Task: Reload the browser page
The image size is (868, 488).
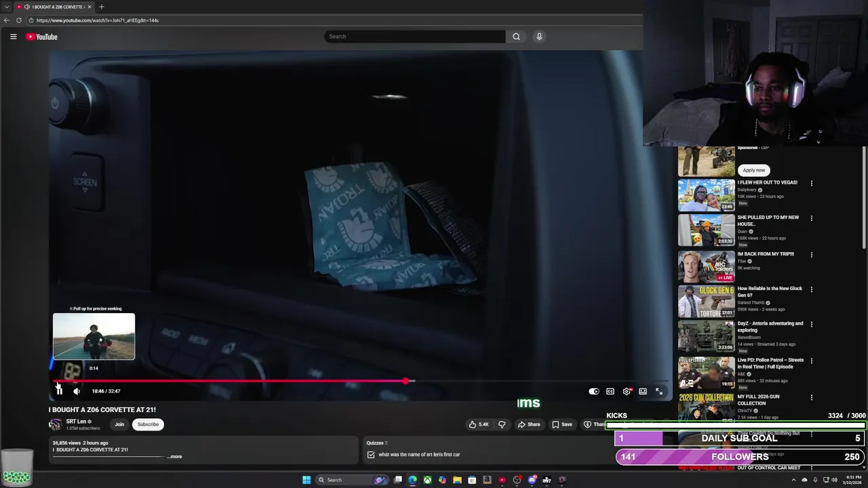Action: (19, 20)
